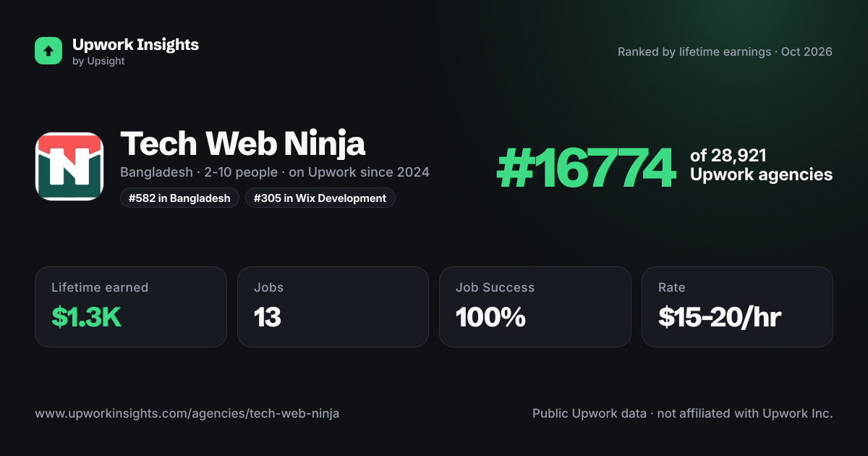Screen dimensions: 868x456
Task: Open the upworkinsights.com/agencies/tech-web-ninja URL
Action: 187,413
